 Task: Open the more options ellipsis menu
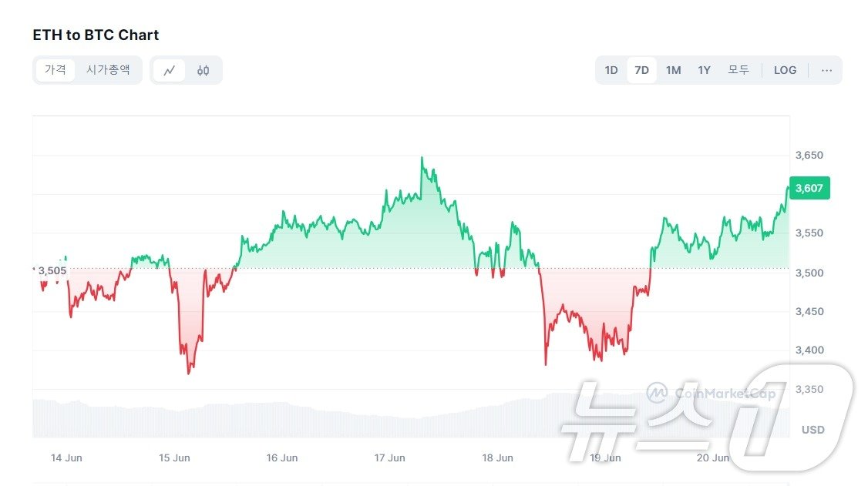[x=826, y=70]
